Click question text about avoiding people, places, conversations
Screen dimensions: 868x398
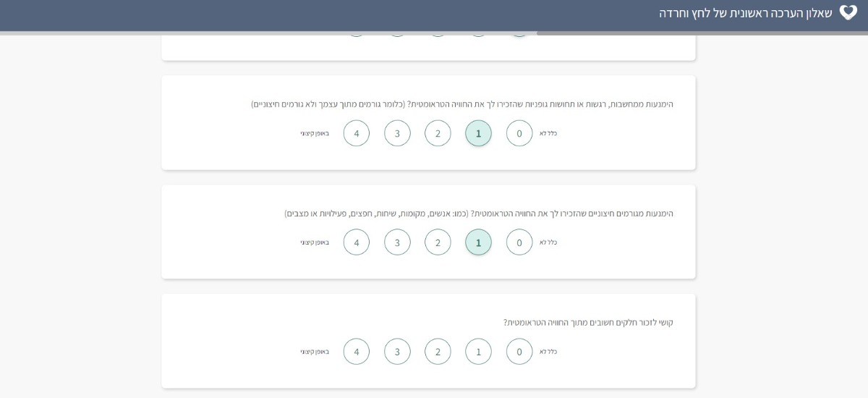pyautogui.click(x=479, y=213)
